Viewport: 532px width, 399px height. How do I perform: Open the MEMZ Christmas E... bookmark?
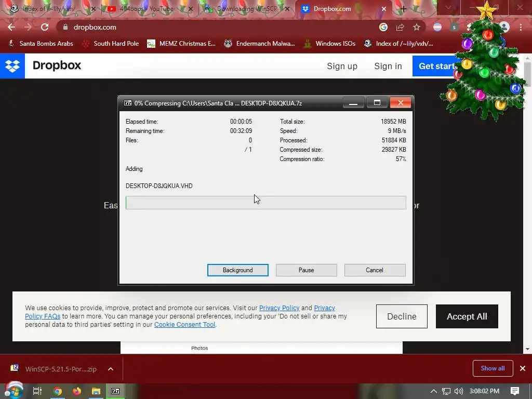pos(181,44)
